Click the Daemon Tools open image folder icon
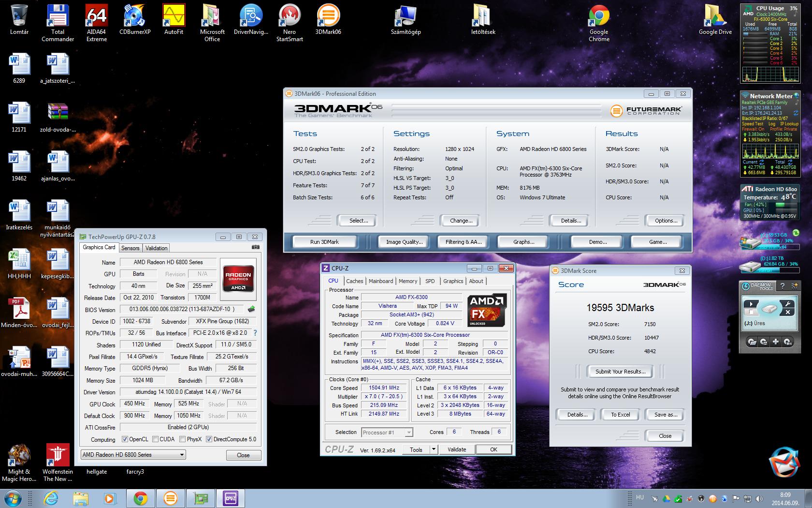812x508 pixels. (752, 342)
